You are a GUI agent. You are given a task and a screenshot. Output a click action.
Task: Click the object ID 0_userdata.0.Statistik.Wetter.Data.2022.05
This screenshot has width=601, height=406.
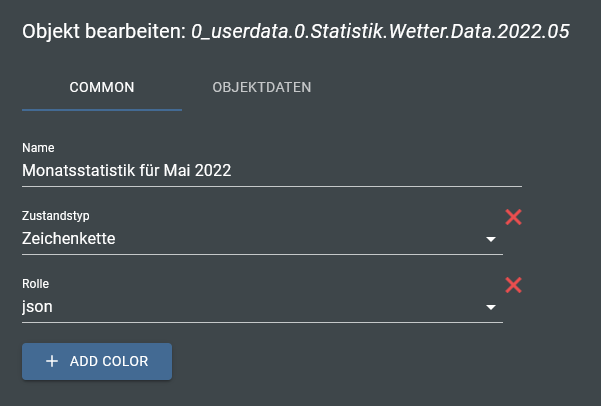pos(380,32)
